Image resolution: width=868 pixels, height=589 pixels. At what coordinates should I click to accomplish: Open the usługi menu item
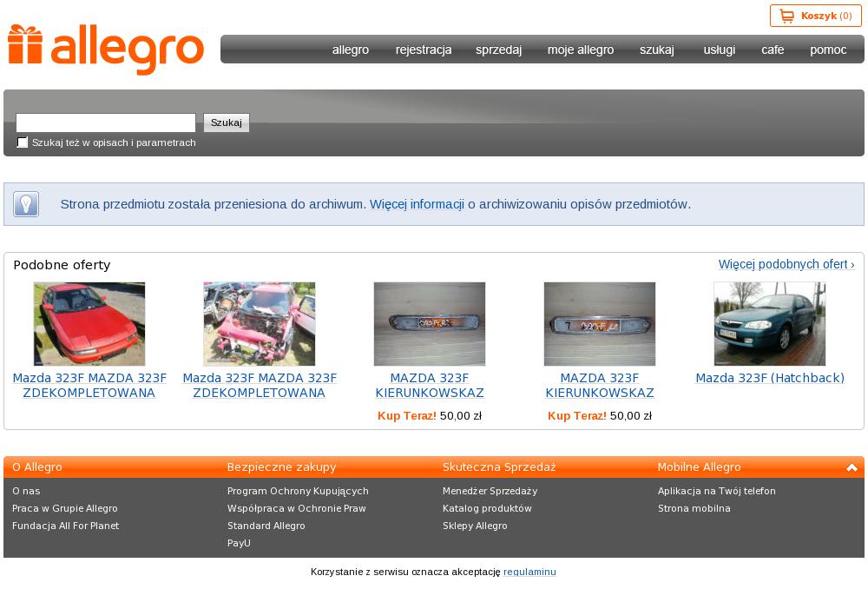(x=719, y=50)
